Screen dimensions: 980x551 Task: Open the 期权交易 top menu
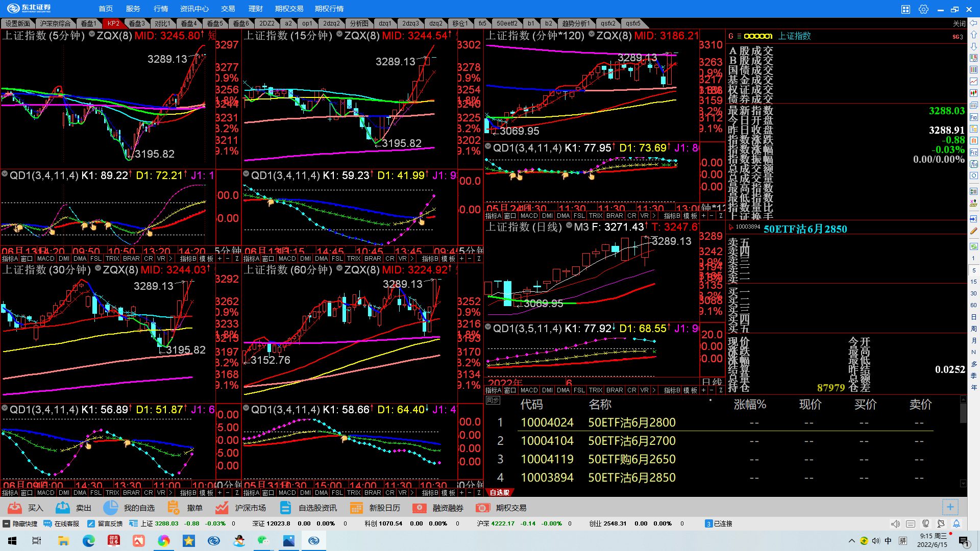click(289, 9)
